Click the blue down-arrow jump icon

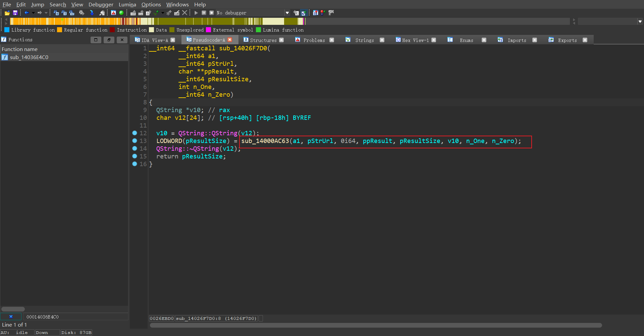(x=92, y=13)
